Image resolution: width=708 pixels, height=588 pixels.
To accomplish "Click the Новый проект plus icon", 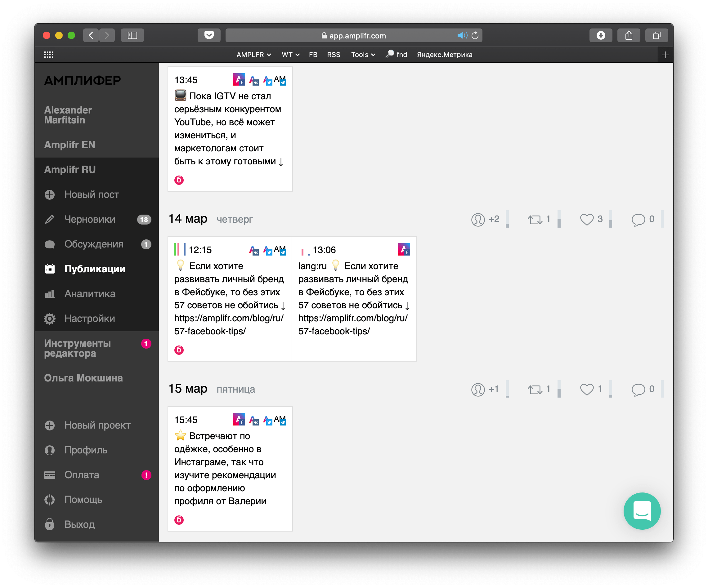I will [50, 425].
